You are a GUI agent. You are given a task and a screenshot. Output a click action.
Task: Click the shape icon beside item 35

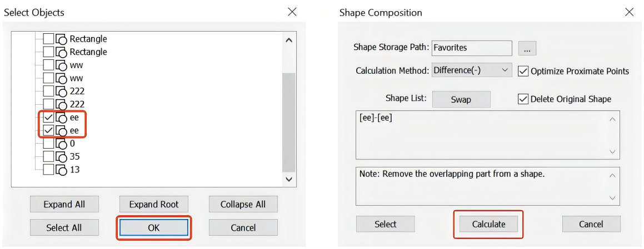coord(61,157)
